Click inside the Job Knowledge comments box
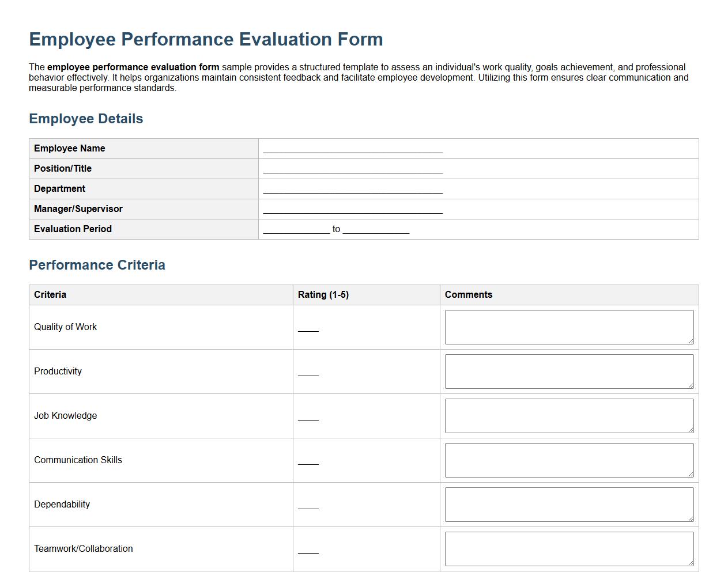The height and width of the screenshot is (572, 728). click(569, 415)
